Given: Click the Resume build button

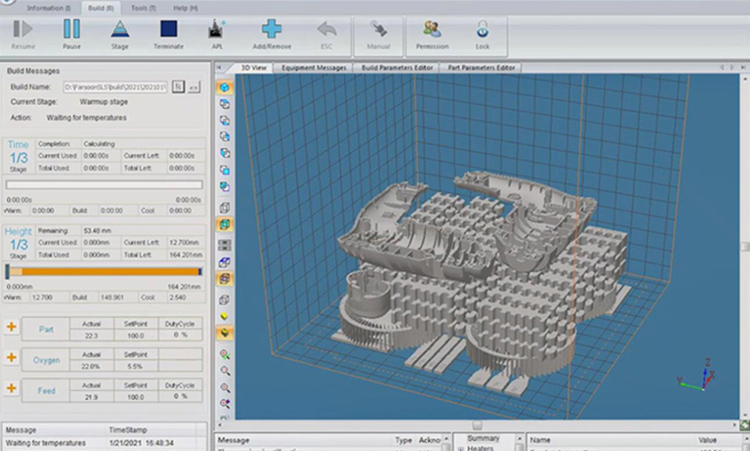Looking at the screenshot, I should click(x=23, y=34).
